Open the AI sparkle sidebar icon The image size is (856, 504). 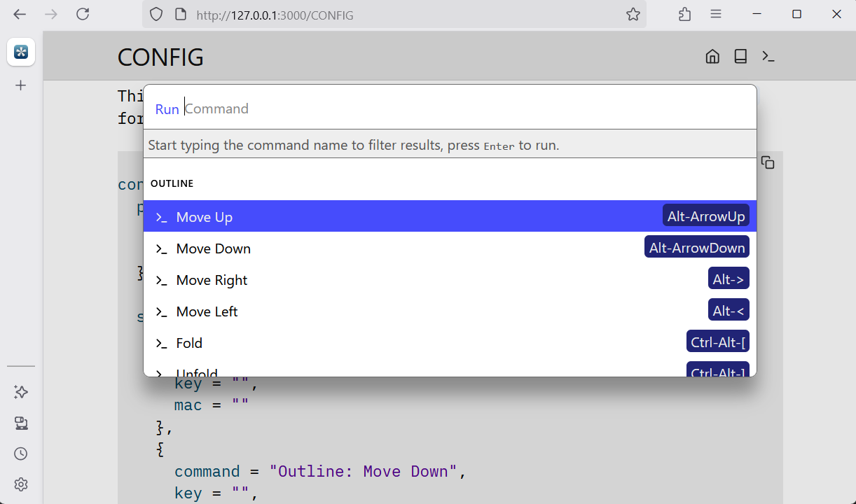21,392
